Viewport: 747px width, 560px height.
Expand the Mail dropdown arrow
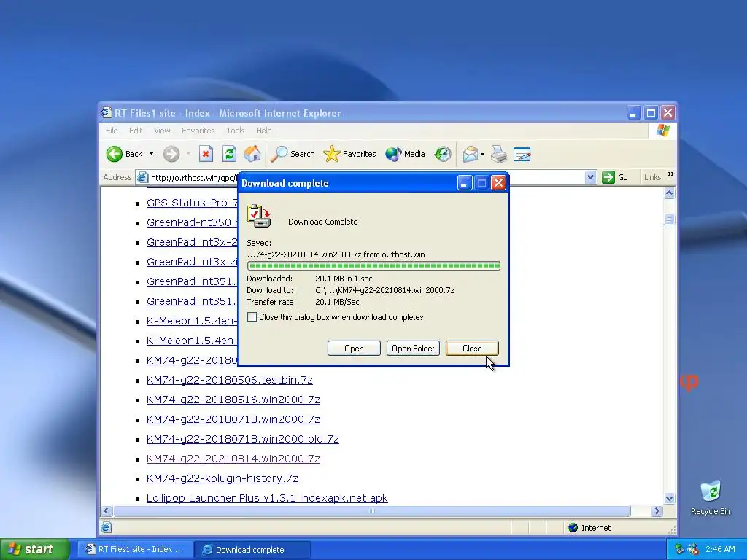483,154
